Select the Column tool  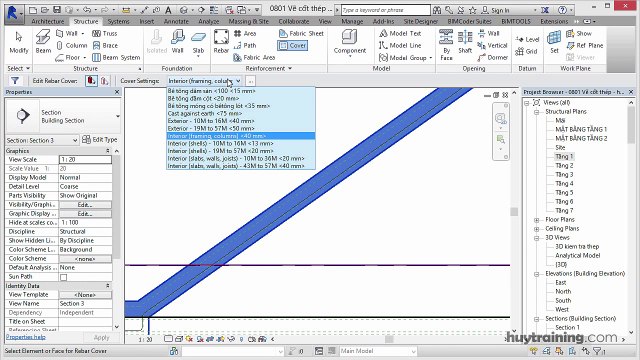[72, 45]
